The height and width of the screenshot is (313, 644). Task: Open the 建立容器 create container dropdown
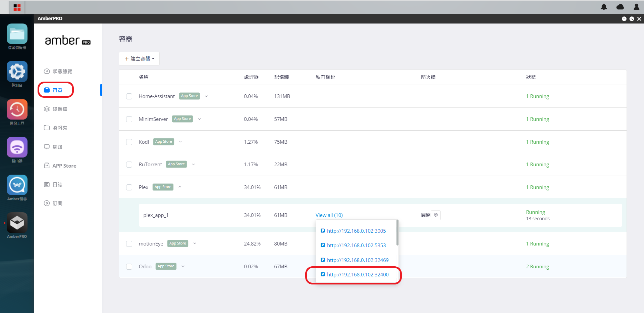pyautogui.click(x=139, y=59)
